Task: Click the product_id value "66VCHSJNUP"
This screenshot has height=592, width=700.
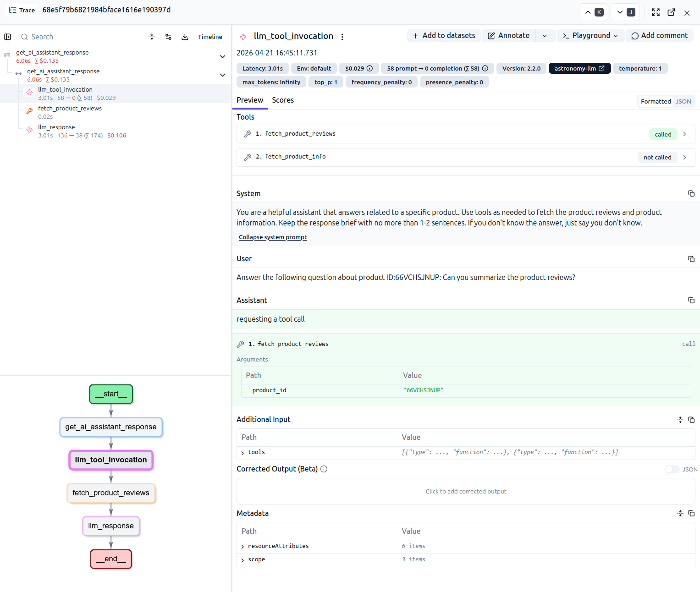Action: [423, 390]
